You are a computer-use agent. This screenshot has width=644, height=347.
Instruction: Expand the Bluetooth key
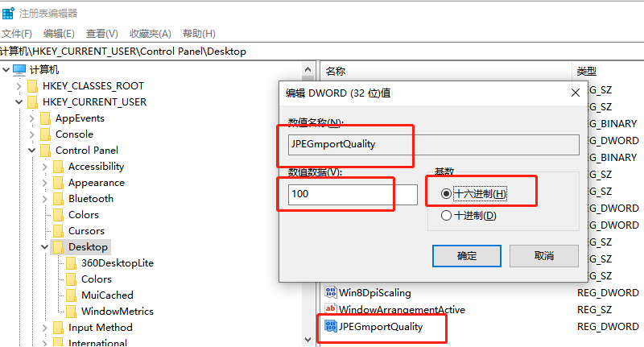(x=45, y=199)
